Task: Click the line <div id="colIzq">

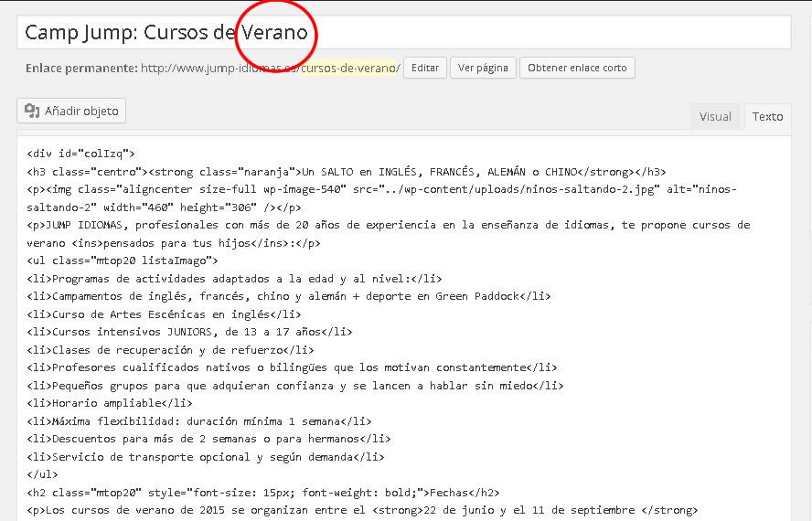Action: [x=80, y=154]
